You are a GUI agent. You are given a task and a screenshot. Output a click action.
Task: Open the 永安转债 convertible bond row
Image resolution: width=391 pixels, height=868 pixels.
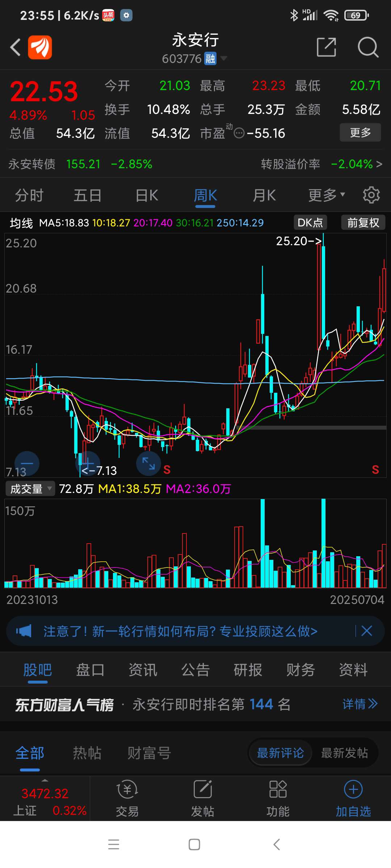pos(80,164)
